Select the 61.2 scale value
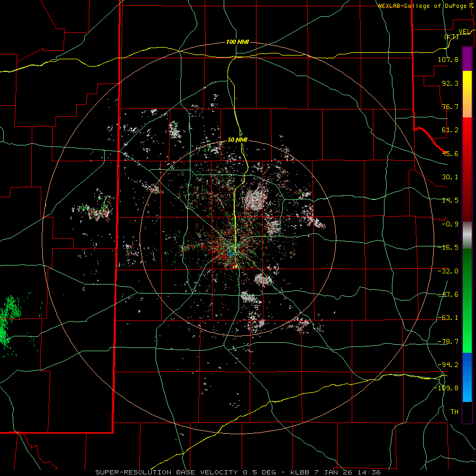The width and height of the screenshot is (476, 476). (x=450, y=130)
